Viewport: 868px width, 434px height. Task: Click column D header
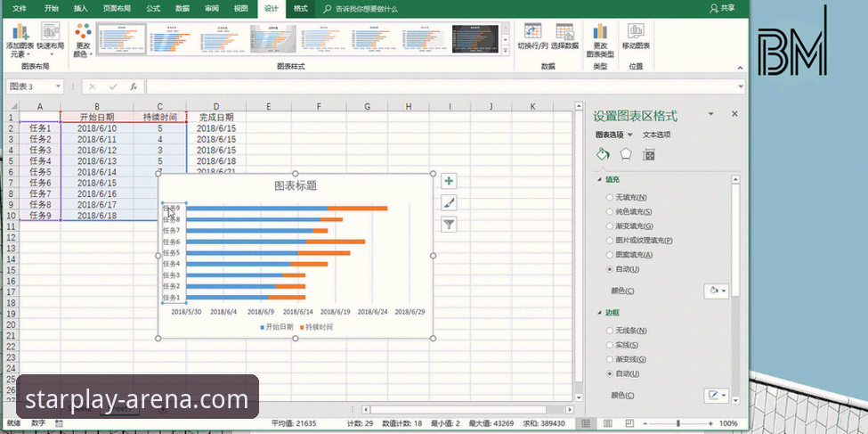[216, 106]
